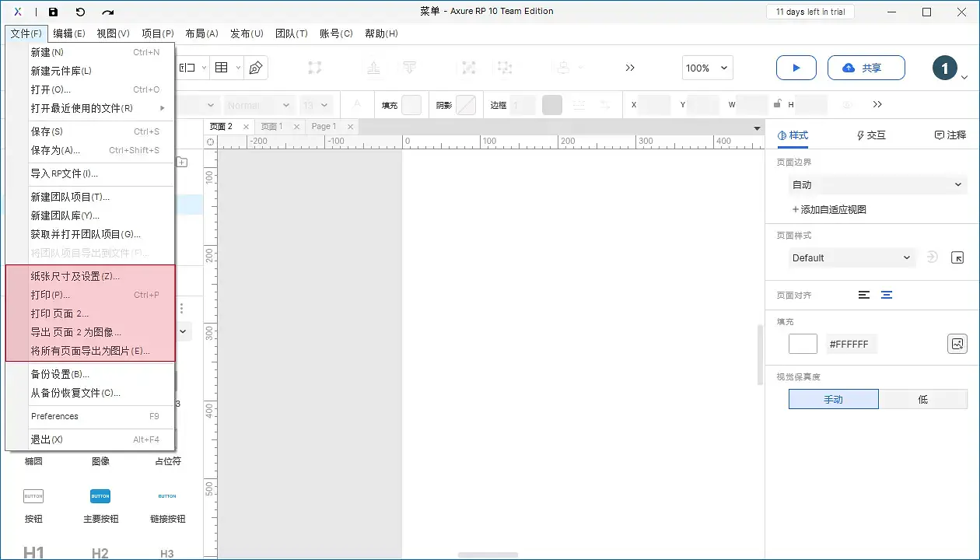The width and height of the screenshot is (980, 560).
Task: Switch visual fidelity to 低
Action: pyautogui.click(x=924, y=399)
